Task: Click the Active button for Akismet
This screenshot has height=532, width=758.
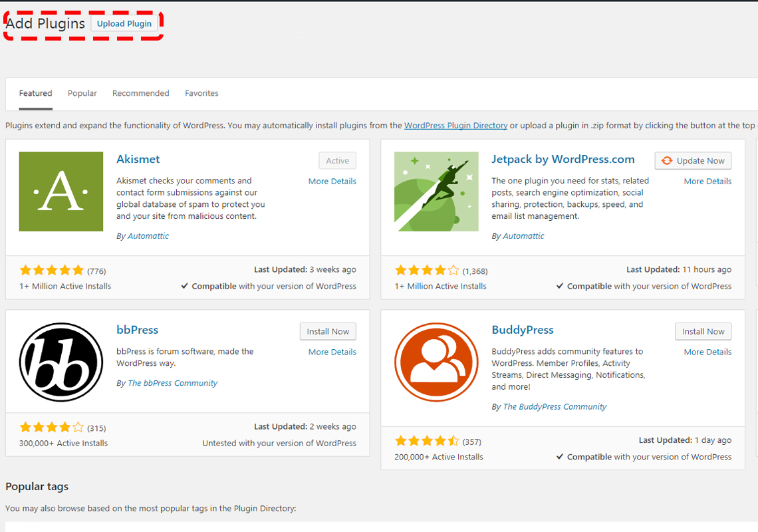Action: pos(337,160)
